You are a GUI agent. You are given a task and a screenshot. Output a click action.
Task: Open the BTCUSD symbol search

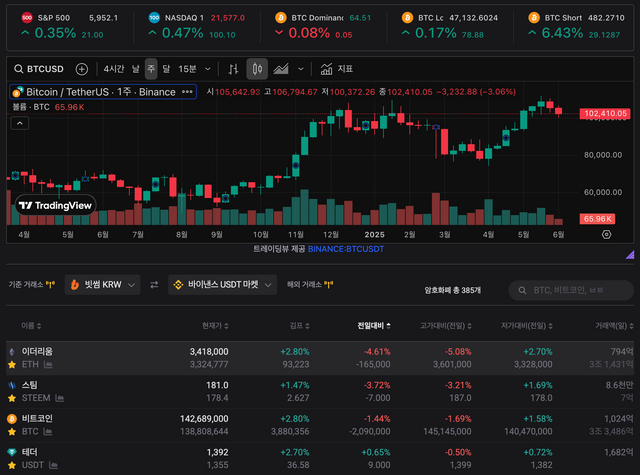click(39, 69)
